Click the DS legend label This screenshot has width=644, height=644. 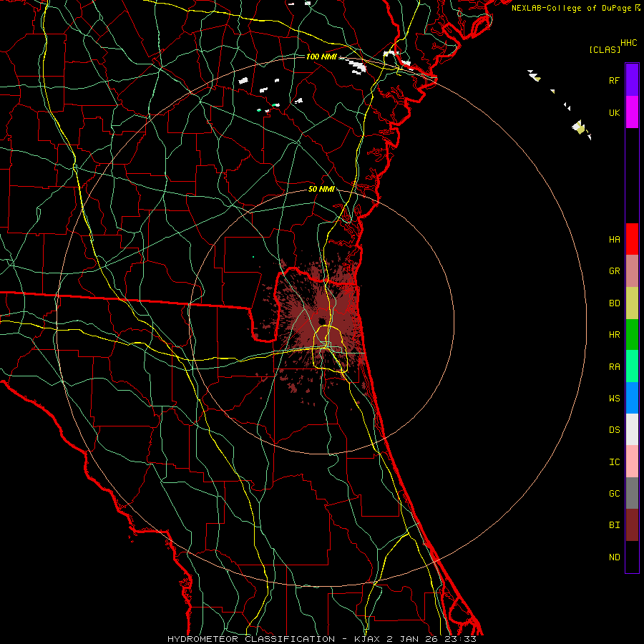coord(614,430)
